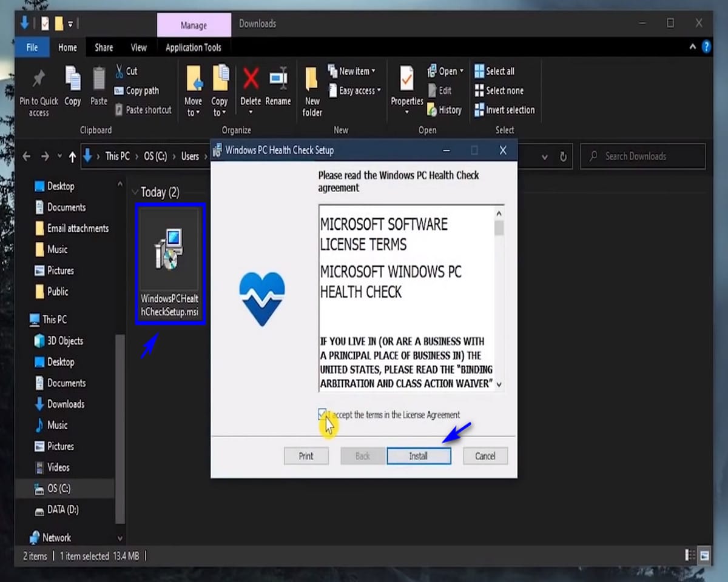728x582 pixels.
Task: Switch to the View ribbon tab
Action: click(139, 47)
